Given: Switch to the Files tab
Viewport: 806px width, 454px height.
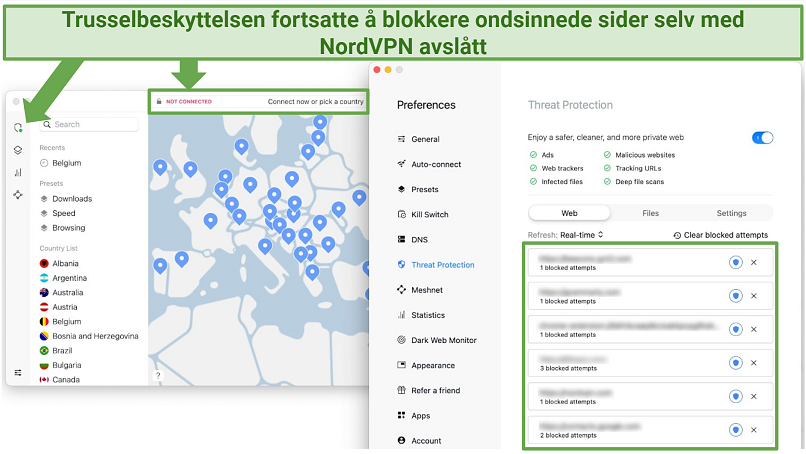Looking at the screenshot, I should [650, 213].
